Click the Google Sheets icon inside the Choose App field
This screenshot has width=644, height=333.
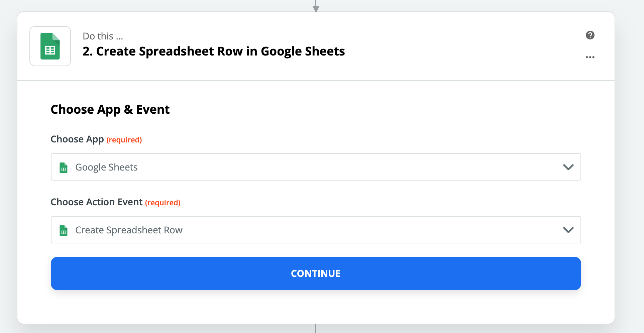pos(63,167)
